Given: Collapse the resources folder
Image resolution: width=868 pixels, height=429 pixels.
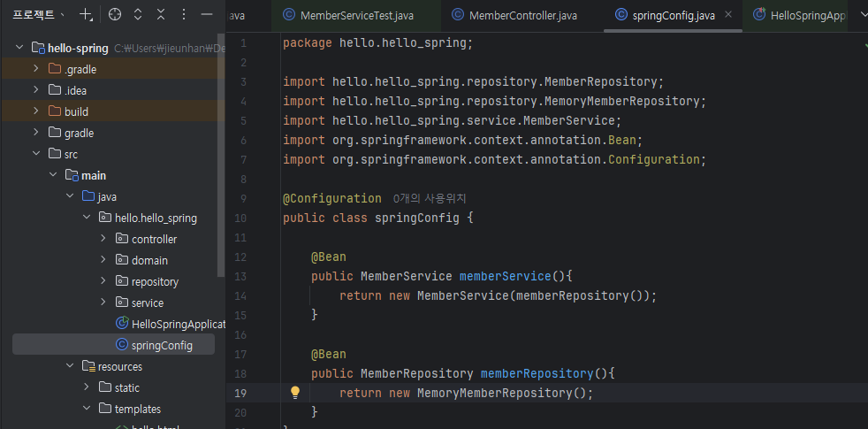Looking at the screenshot, I should point(70,366).
